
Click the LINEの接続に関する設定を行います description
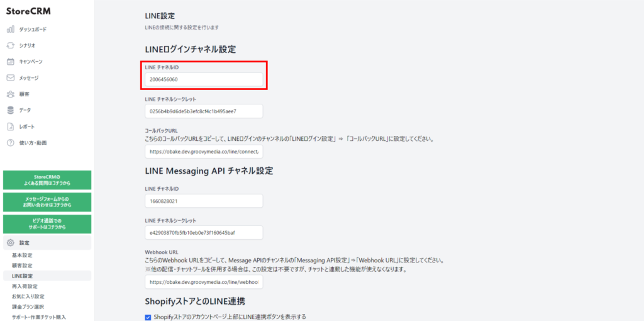pyautogui.click(x=182, y=28)
